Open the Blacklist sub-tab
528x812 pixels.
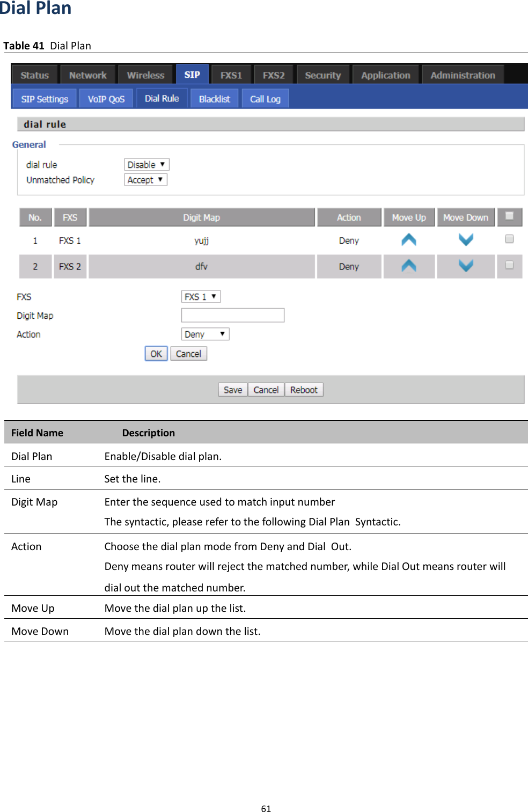(214, 98)
